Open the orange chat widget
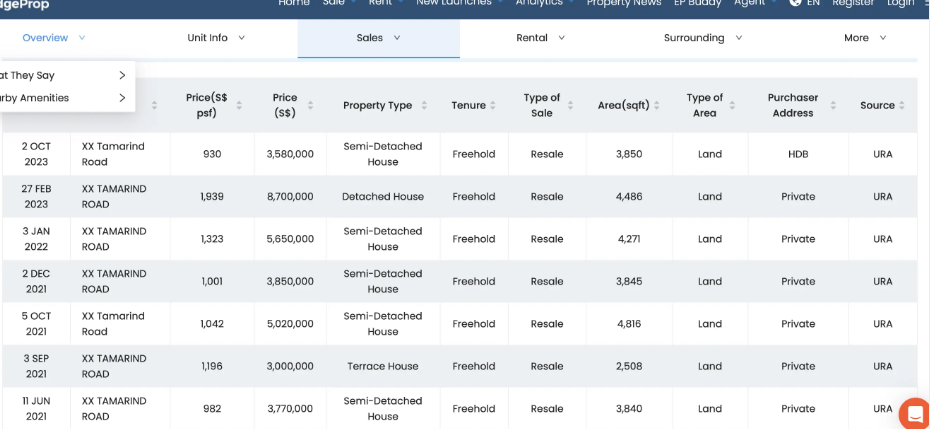Image resolution: width=930 pixels, height=429 pixels. tap(914, 414)
